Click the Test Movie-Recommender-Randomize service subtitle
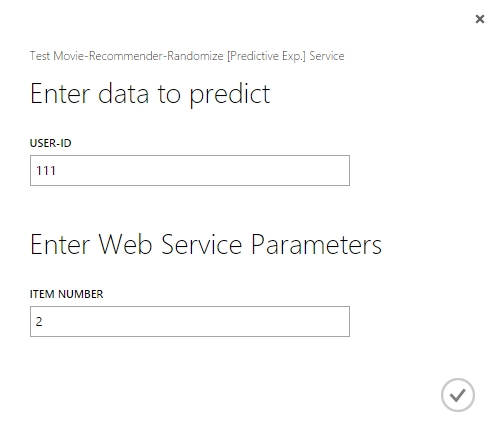Image resolution: width=499 pixels, height=437 pixels. [187, 56]
